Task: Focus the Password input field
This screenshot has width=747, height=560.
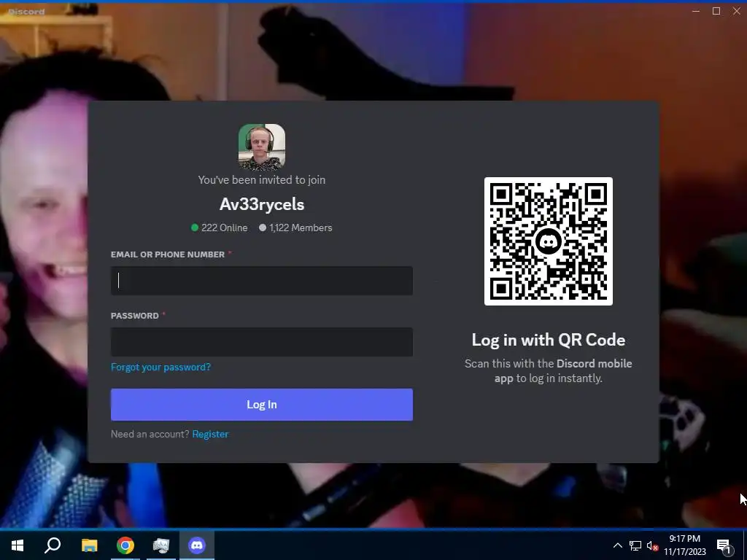Action: coord(262,342)
